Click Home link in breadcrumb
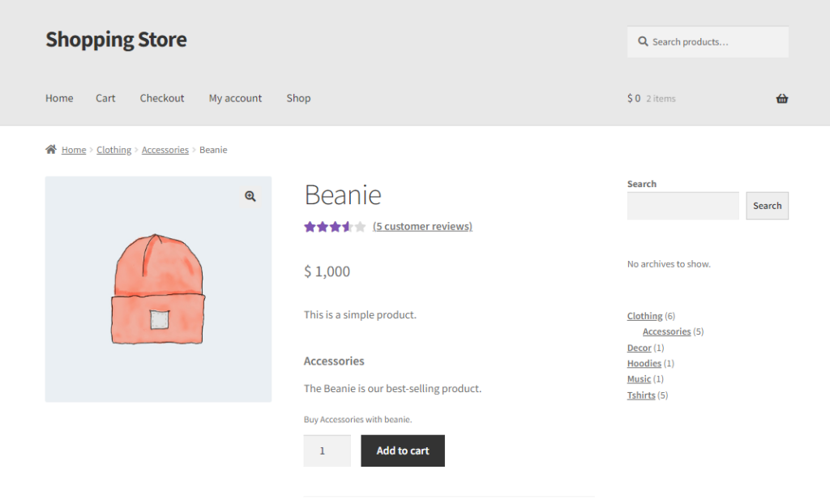The height and width of the screenshot is (504, 830). click(x=74, y=150)
